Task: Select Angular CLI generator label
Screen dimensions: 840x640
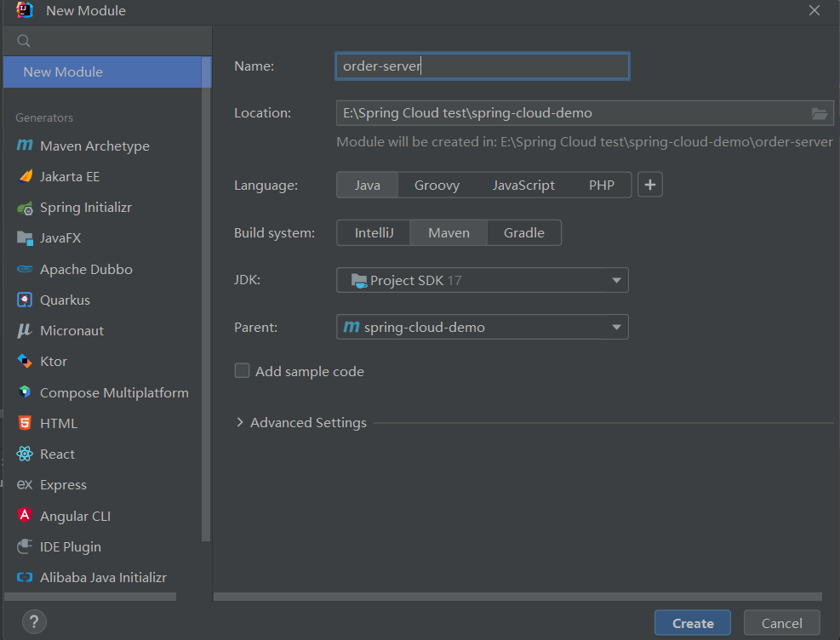Action: [75, 517]
